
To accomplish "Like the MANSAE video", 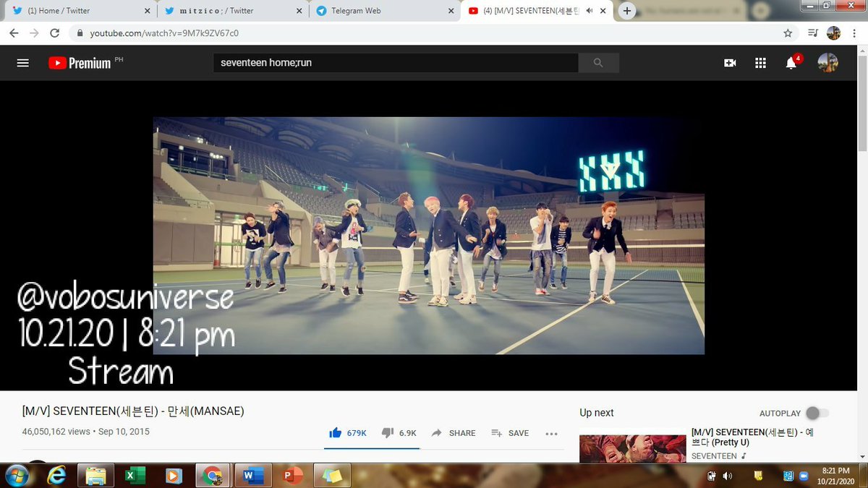I will [x=348, y=433].
